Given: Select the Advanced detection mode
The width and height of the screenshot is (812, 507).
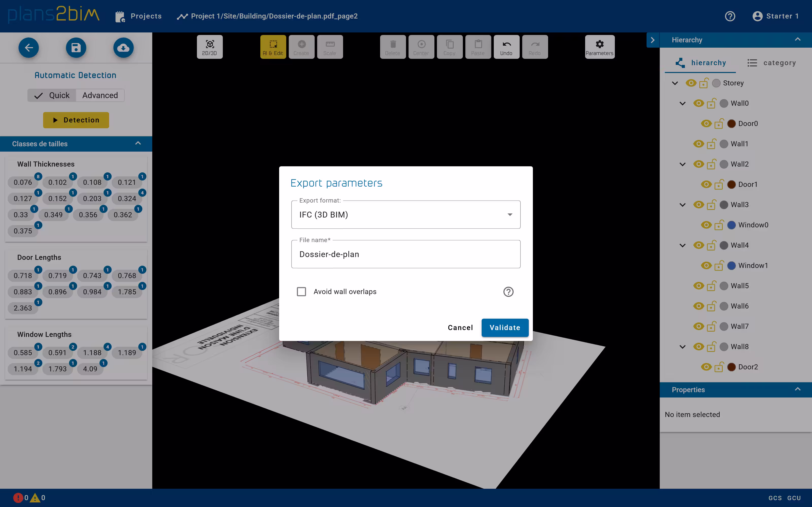Looking at the screenshot, I should click(x=100, y=95).
